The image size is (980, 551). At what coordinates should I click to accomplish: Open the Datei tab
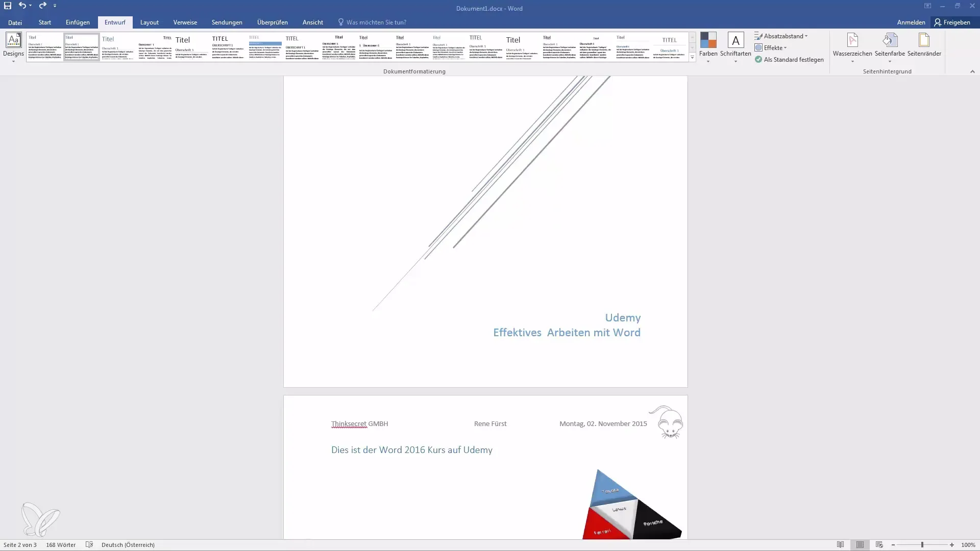15,22
